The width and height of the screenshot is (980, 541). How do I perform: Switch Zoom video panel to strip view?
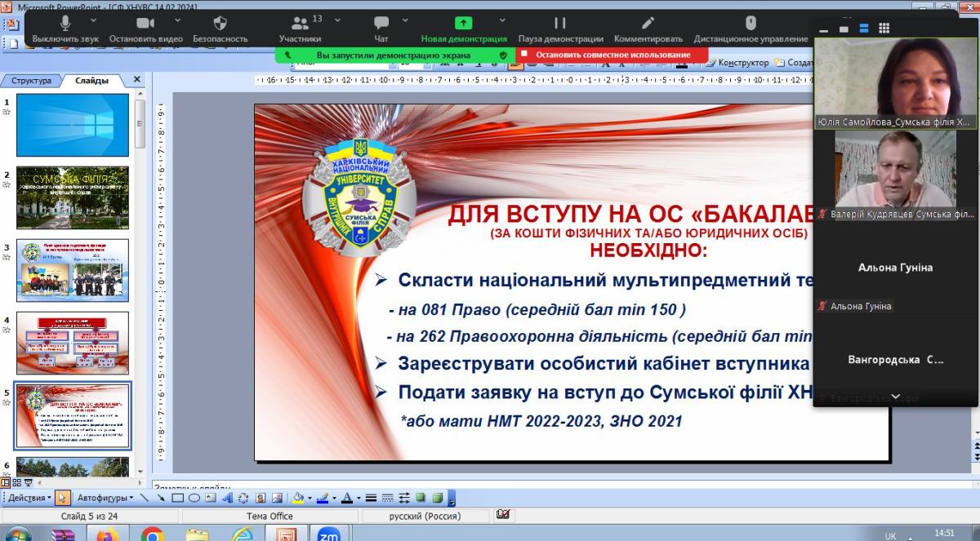(863, 29)
